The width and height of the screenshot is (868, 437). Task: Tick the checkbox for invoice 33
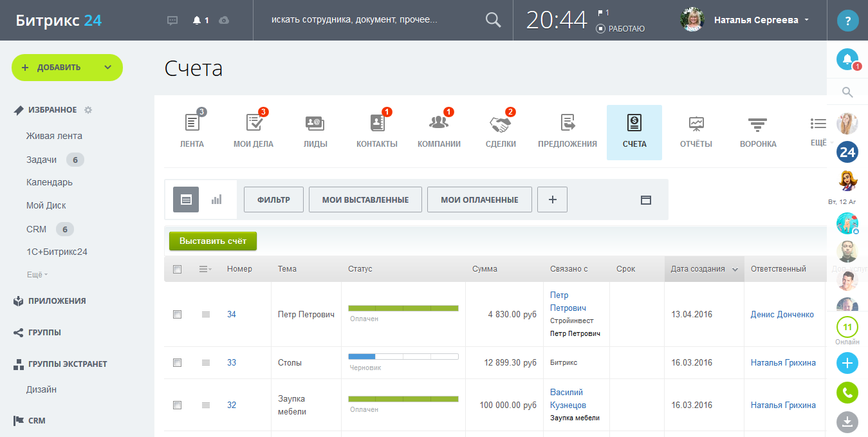point(178,363)
